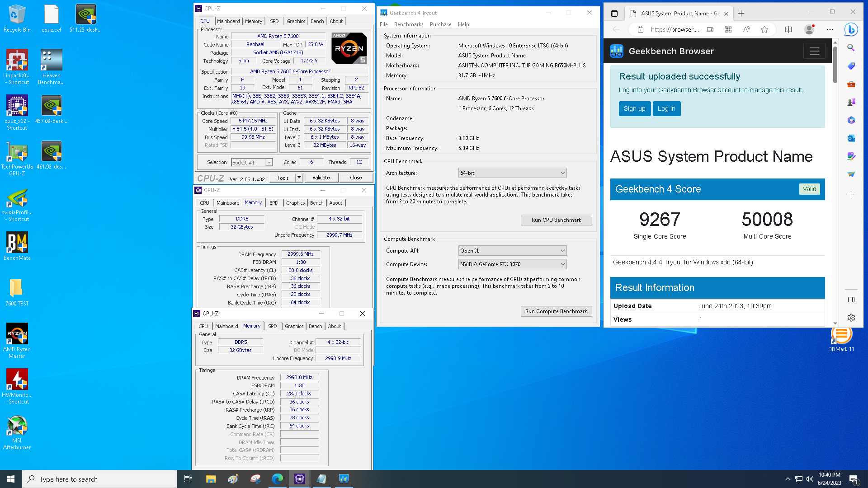Open Edge sidebar settings gear
The image size is (868, 488).
pos(851,318)
